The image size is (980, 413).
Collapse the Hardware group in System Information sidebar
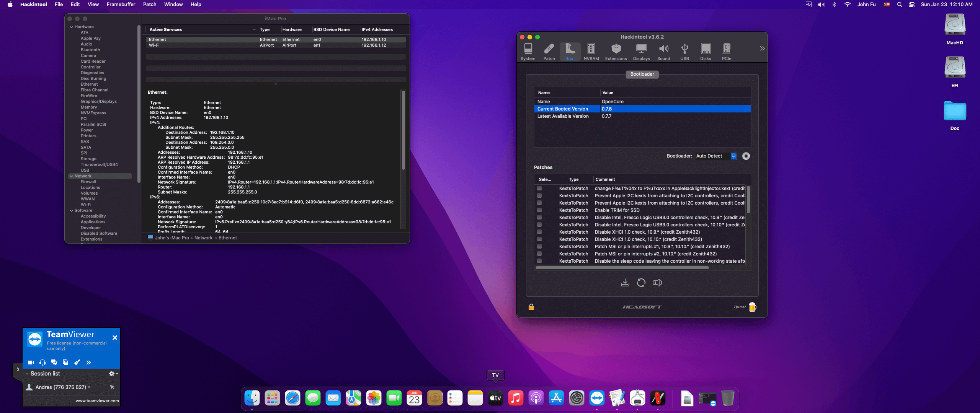(72, 27)
